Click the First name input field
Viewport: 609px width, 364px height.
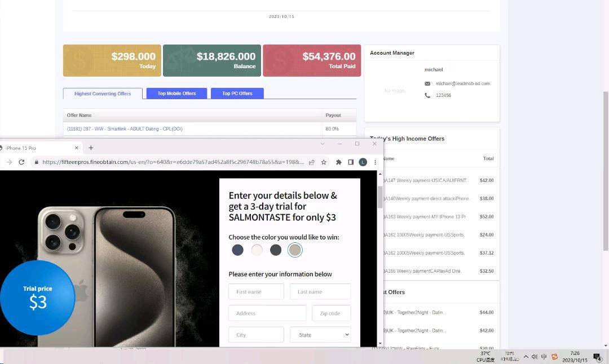point(257,292)
